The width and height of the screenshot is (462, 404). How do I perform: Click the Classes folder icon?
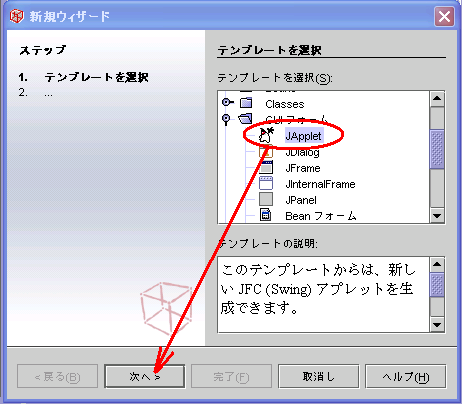[x=246, y=103]
